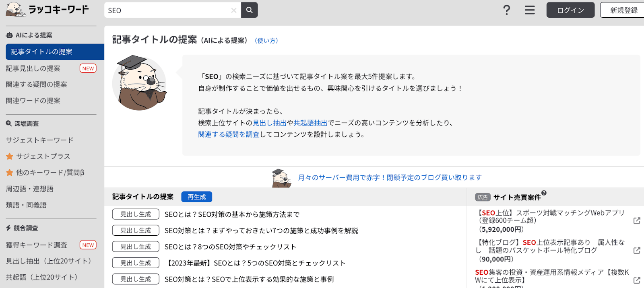Open the スポーツ対戦マッチングWebアプリ listing
This screenshot has width=644, height=288.
coord(551,221)
